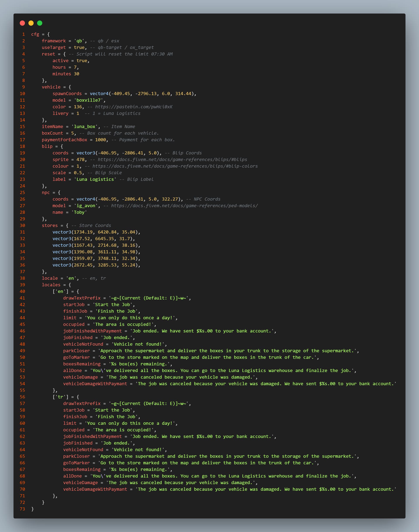Click 'jobFinished' key on line 63
Screen dimensions: 419x532
point(78,443)
